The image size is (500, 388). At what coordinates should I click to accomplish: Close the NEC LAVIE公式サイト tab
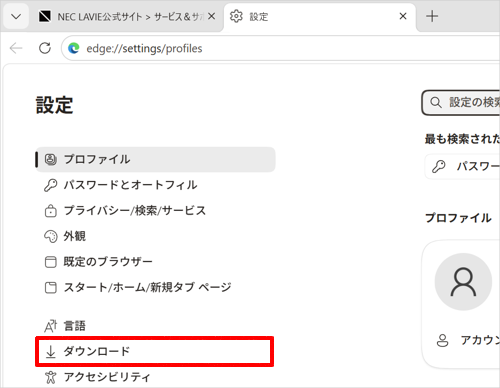211,16
